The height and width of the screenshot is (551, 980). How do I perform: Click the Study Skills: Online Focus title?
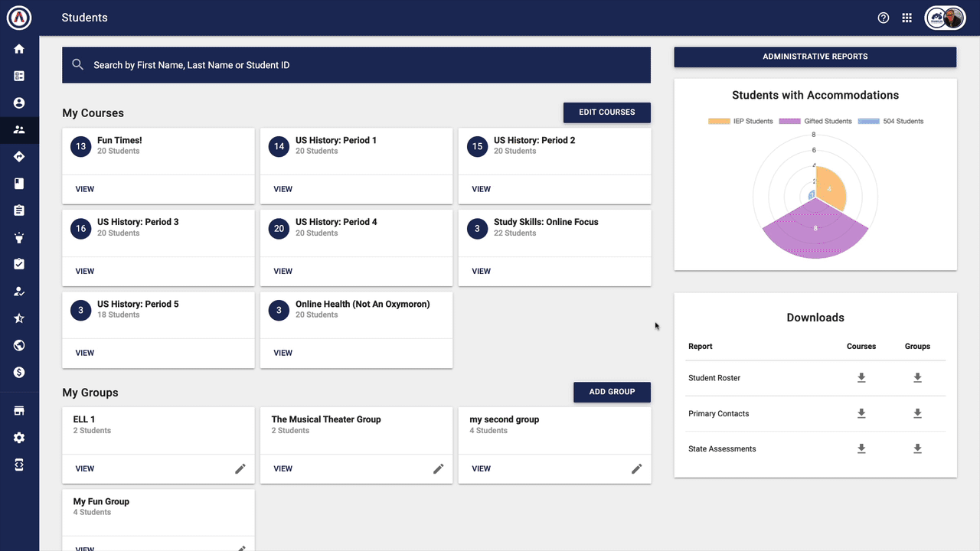pyautogui.click(x=546, y=222)
